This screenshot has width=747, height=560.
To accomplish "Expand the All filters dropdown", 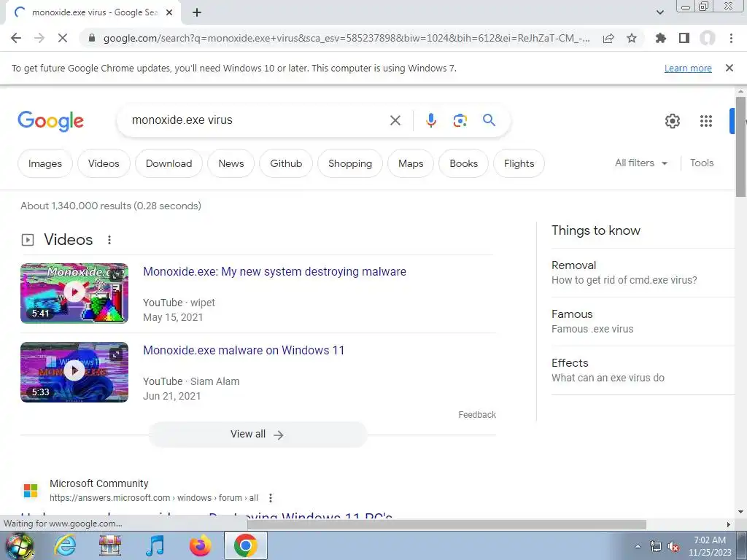I will tap(640, 163).
